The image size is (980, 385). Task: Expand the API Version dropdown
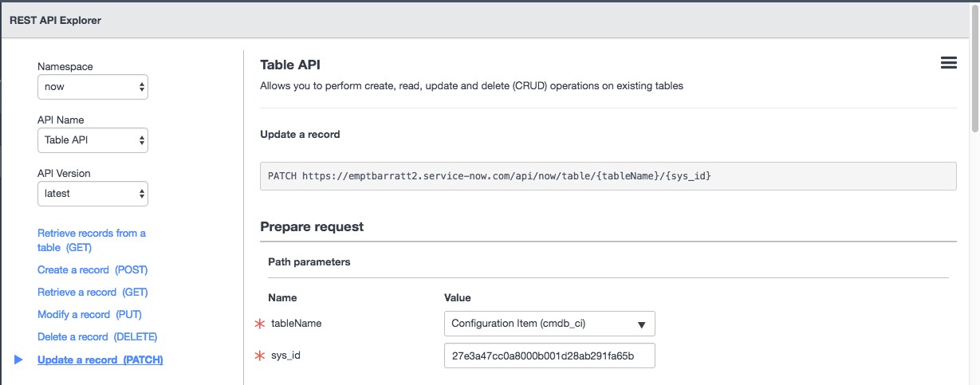(x=92, y=194)
